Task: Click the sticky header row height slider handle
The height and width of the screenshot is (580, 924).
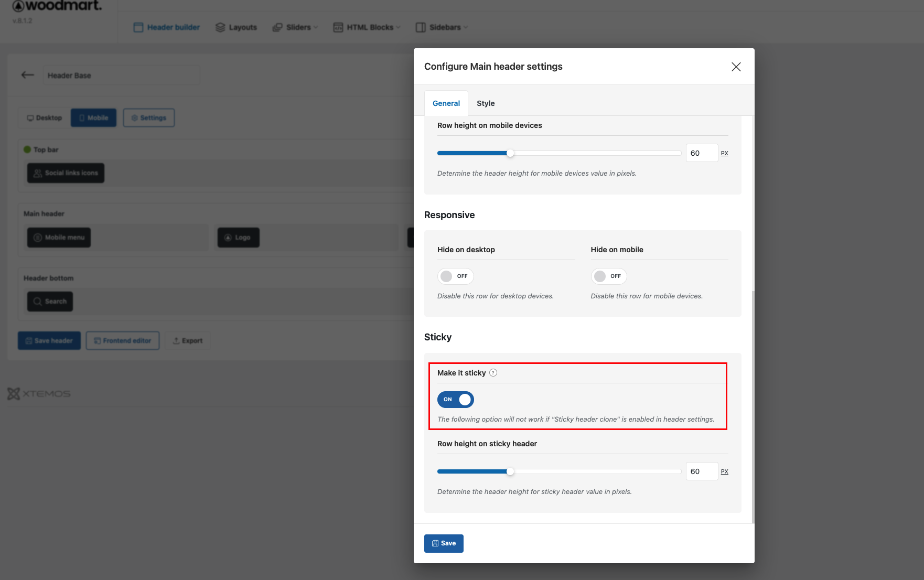Action: point(510,471)
